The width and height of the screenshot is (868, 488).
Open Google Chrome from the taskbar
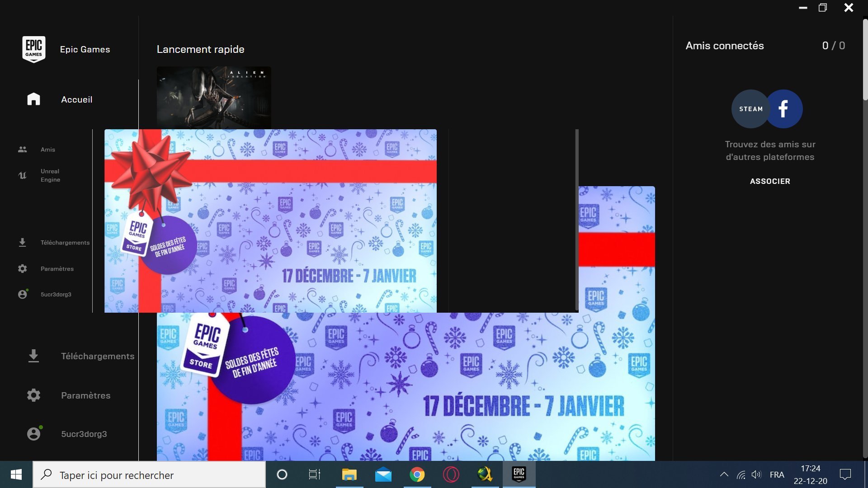click(417, 474)
